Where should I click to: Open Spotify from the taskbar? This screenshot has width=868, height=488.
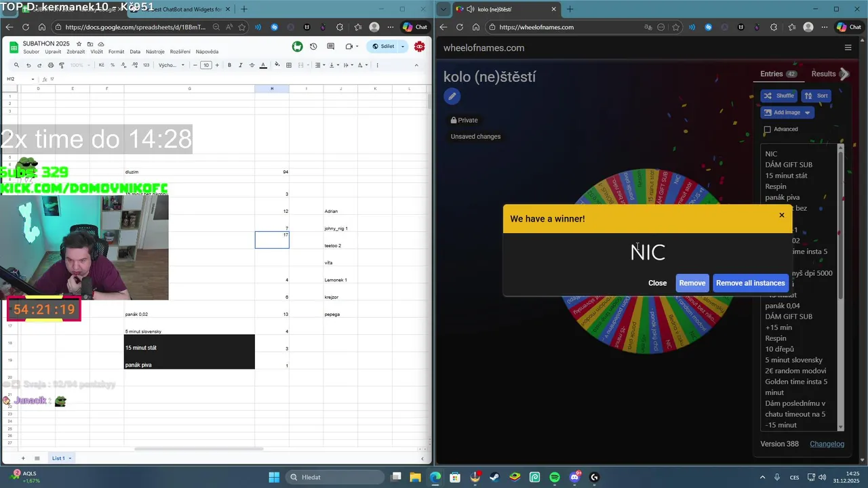click(555, 477)
